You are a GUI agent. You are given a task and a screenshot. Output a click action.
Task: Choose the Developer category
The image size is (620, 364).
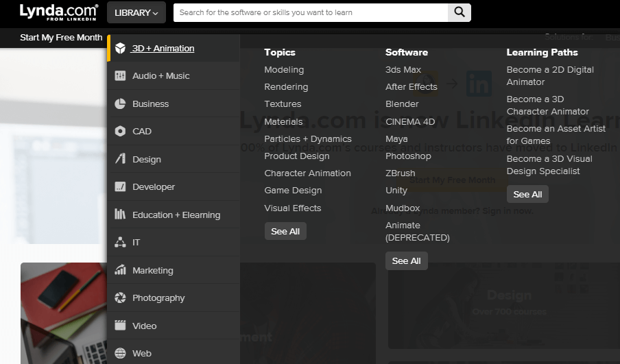coord(174,186)
